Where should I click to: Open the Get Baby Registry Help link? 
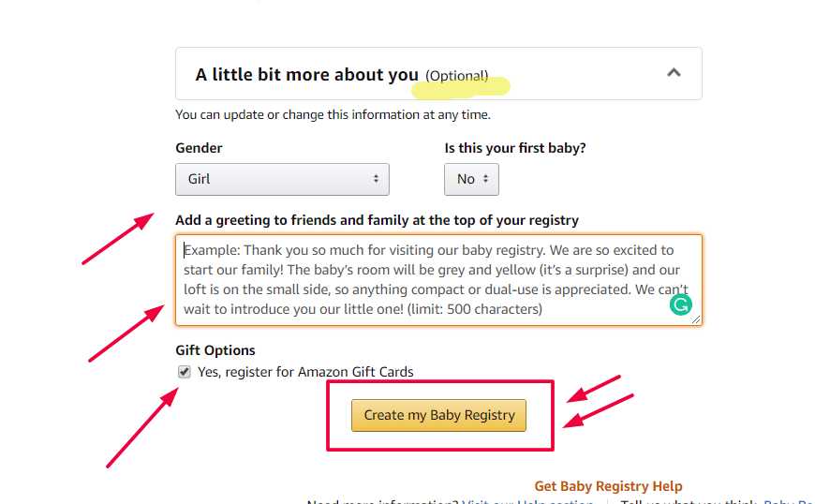coord(608,486)
